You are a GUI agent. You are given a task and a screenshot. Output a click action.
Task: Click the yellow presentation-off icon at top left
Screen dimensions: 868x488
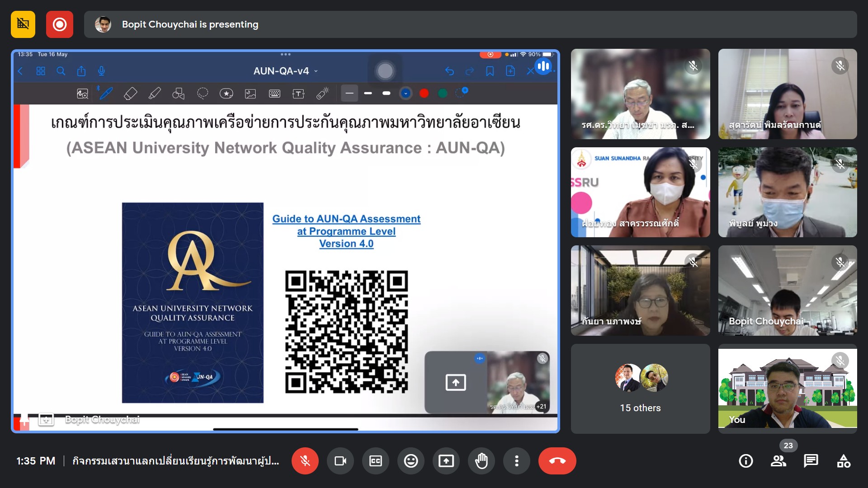coord(23,24)
